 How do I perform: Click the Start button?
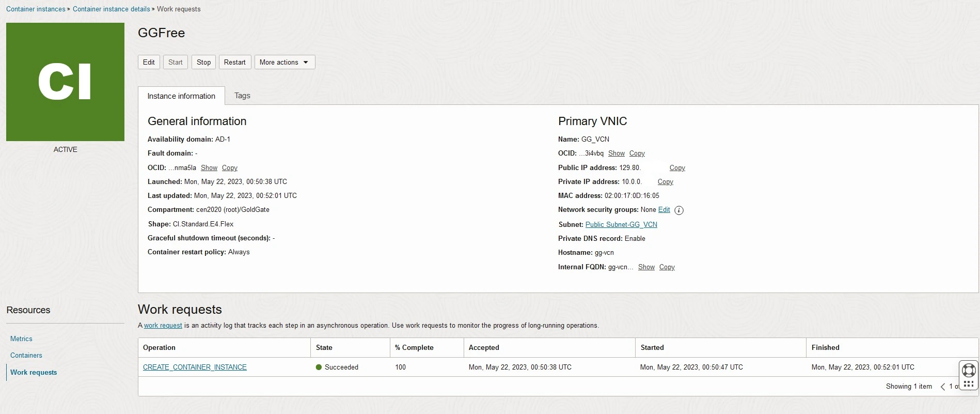pyautogui.click(x=176, y=62)
